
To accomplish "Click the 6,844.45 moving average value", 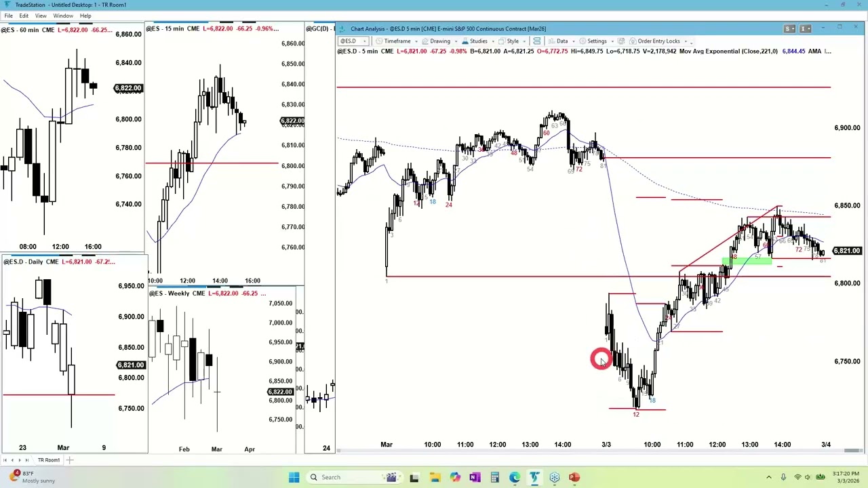I will (x=793, y=52).
